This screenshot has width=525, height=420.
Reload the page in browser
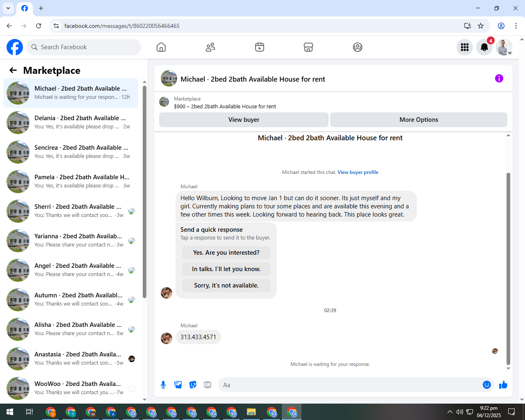coord(39,26)
